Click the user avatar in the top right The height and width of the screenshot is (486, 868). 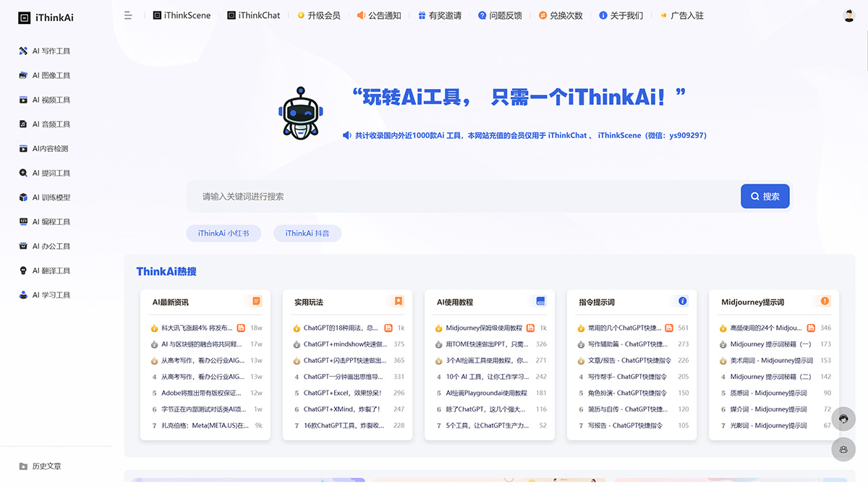pyautogui.click(x=848, y=15)
